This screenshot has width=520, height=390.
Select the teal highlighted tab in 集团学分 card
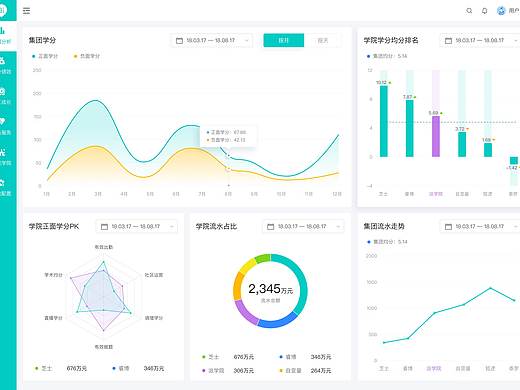pyautogui.click(x=284, y=40)
